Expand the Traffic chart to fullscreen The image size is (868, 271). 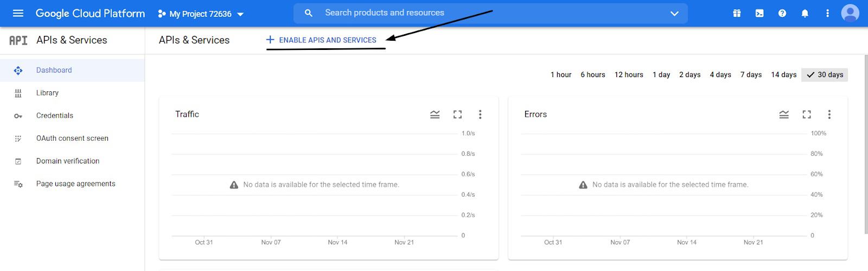coord(458,115)
